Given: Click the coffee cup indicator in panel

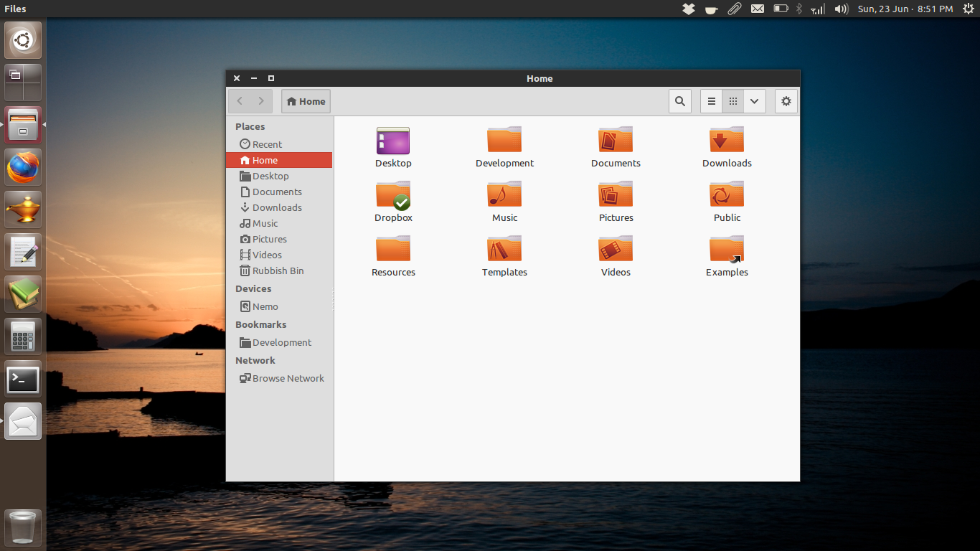Looking at the screenshot, I should tap(711, 9).
